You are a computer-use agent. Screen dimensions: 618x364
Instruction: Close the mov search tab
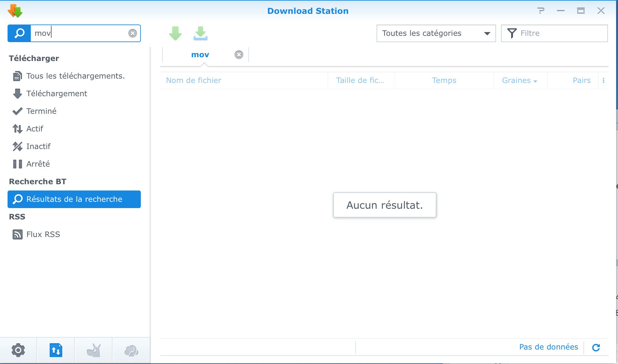point(239,55)
